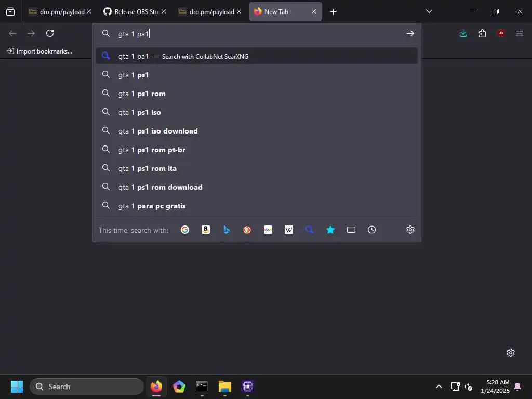Open the colorful pentagon app in taskbar
This screenshot has width=532, height=399.
click(x=179, y=387)
